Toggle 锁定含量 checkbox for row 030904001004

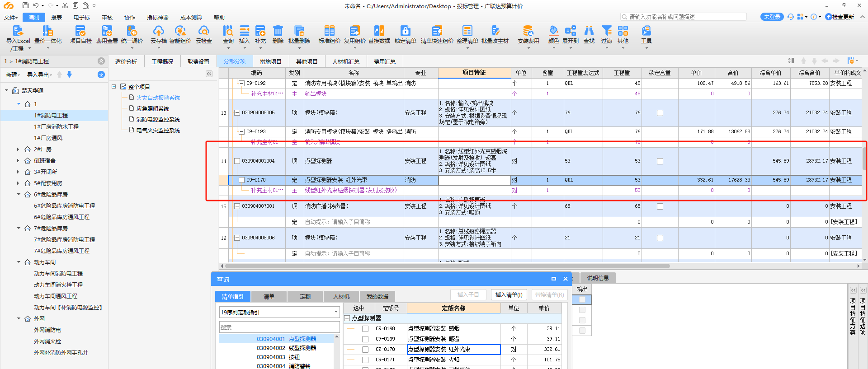tap(660, 161)
